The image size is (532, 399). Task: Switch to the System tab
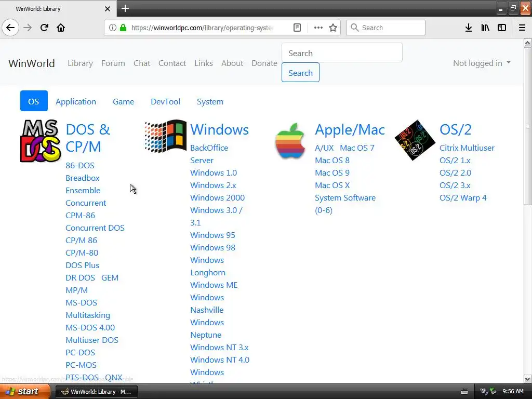click(210, 101)
